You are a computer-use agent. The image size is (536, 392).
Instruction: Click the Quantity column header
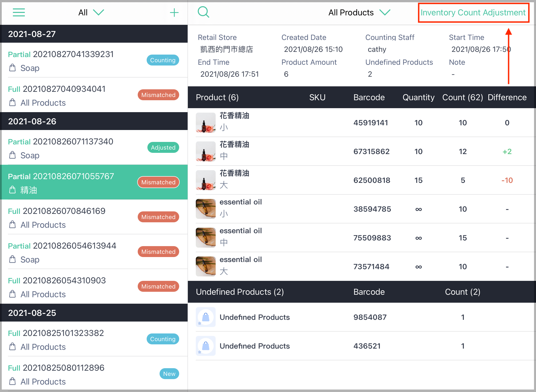pyautogui.click(x=418, y=97)
